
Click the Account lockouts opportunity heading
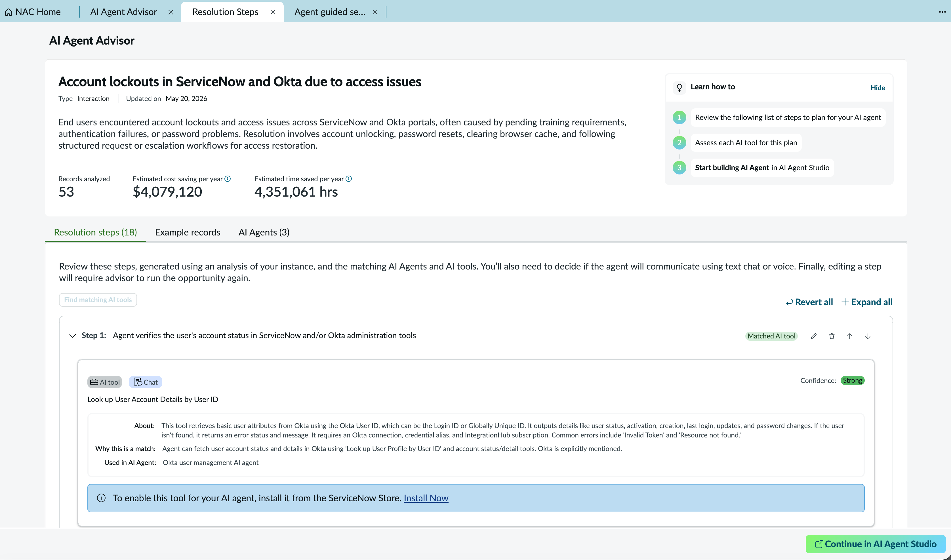(240, 81)
